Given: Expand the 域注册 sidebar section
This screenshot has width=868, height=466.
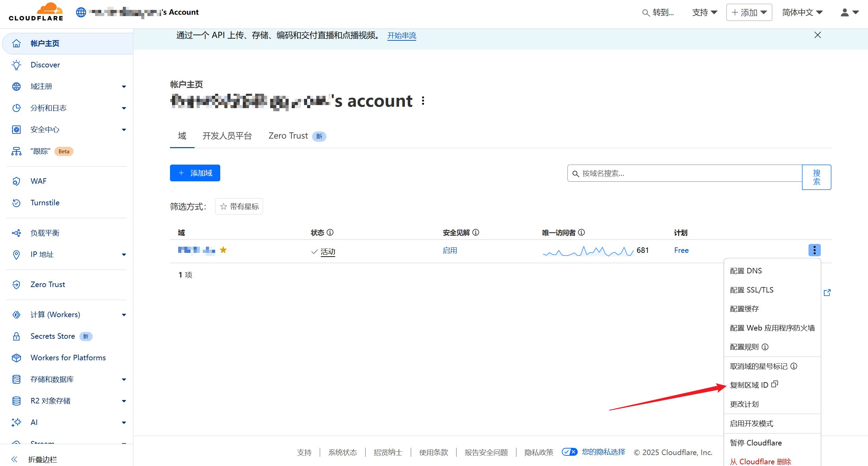Looking at the screenshot, I should pos(124,87).
